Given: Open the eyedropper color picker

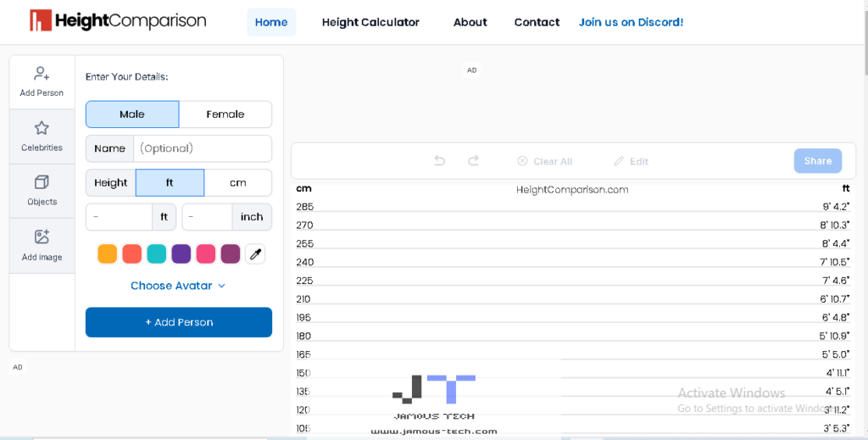Looking at the screenshot, I should [x=255, y=254].
